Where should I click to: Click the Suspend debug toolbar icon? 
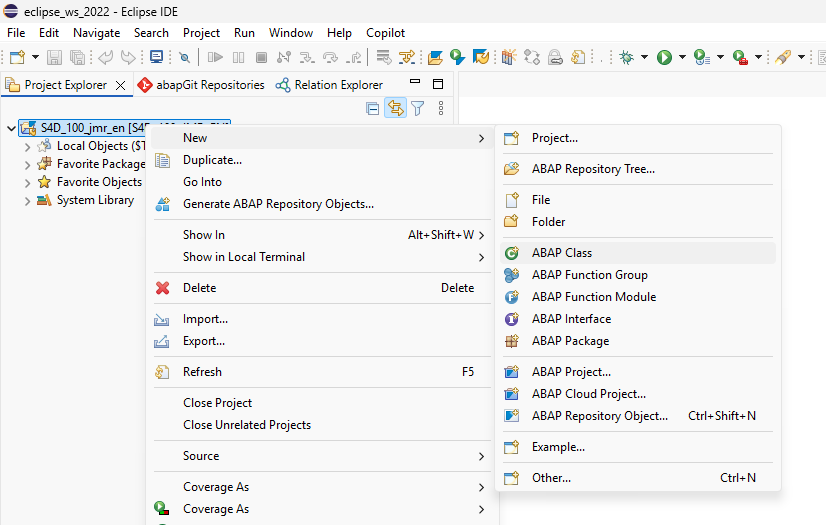click(238, 57)
